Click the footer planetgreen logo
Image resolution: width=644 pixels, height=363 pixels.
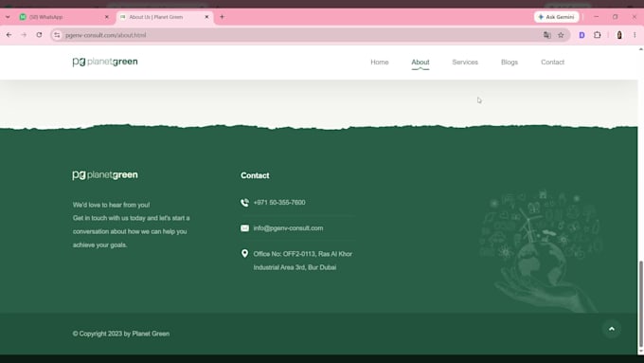[105, 174]
